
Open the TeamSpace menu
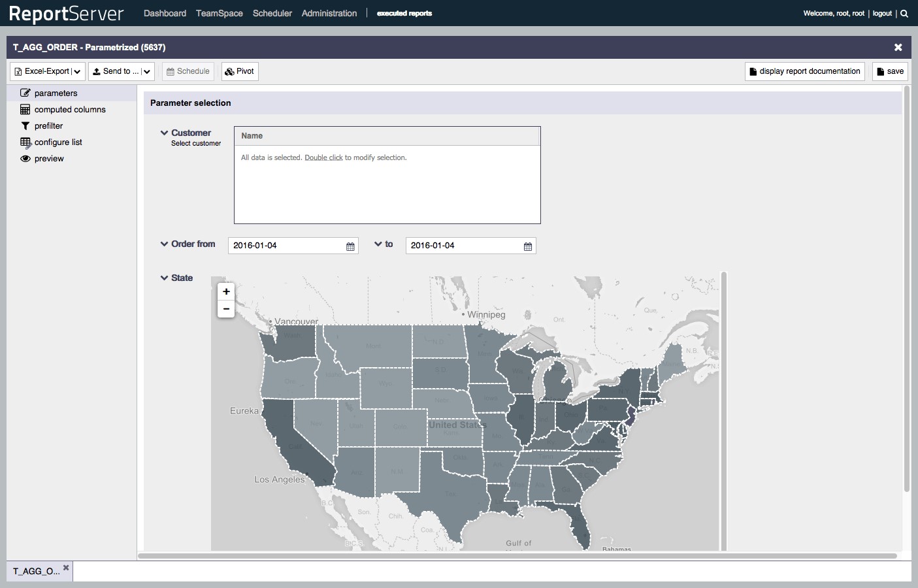coord(219,13)
